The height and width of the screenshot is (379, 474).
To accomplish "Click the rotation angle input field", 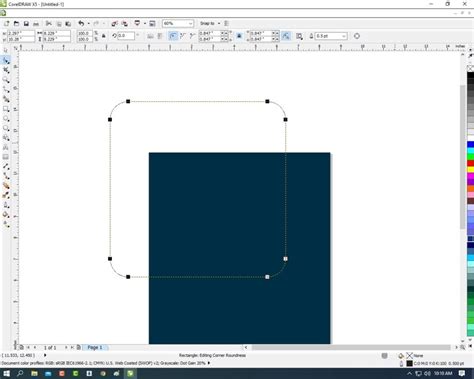I will 126,36.
